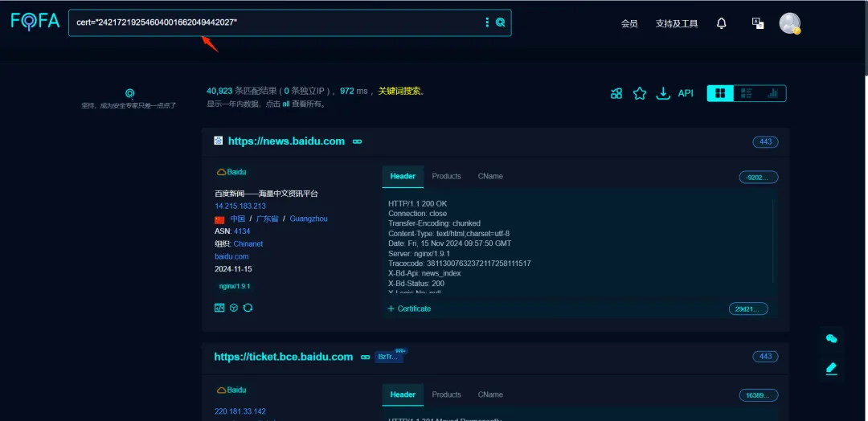
Task: Click the 443 port badge on first result
Action: pyautogui.click(x=765, y=141)
